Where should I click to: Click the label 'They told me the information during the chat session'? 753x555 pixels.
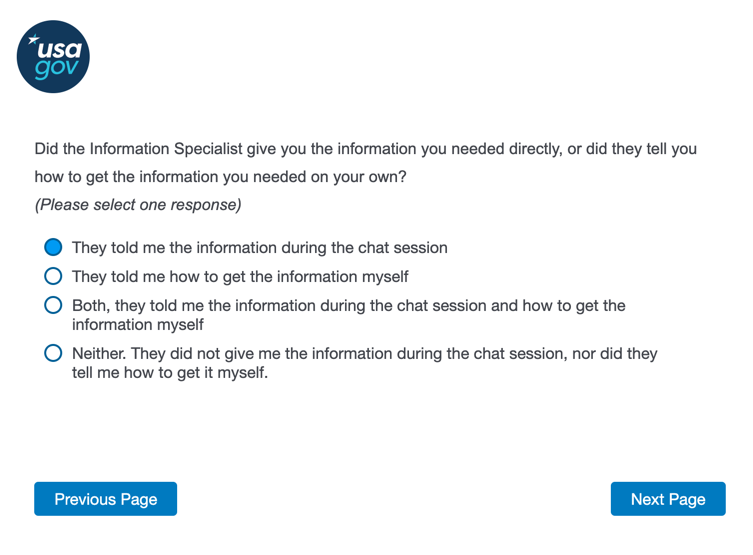(260, 247)
